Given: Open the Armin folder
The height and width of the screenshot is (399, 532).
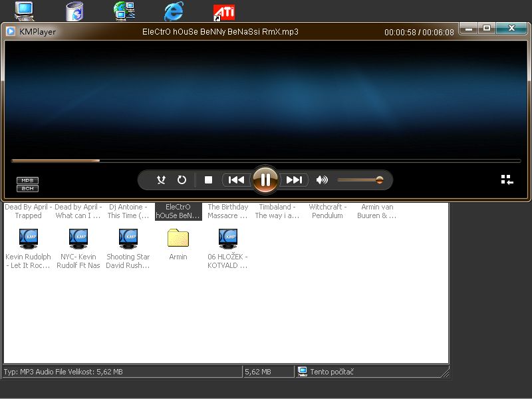Looking at the screenshot, I should click(x=178, y=244).
